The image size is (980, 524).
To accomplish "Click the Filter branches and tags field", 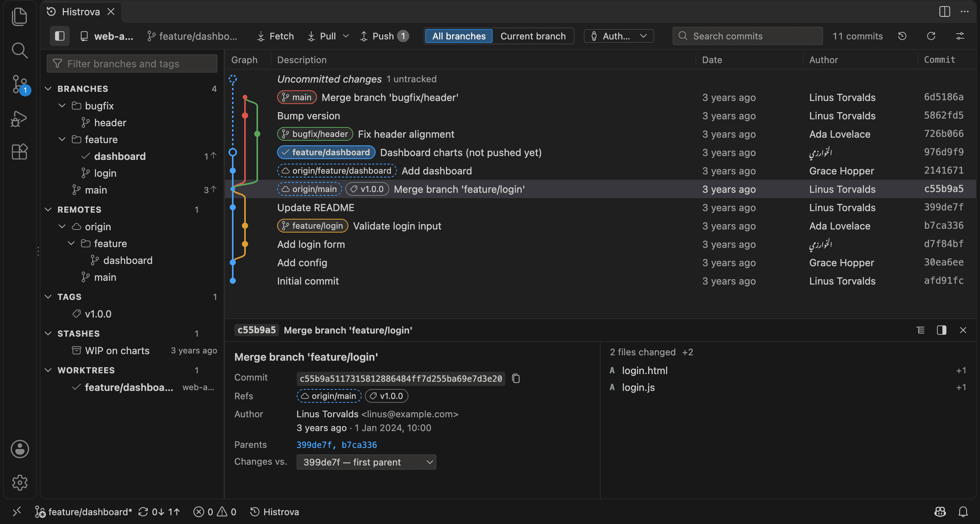I will click(x=132, y=63).
